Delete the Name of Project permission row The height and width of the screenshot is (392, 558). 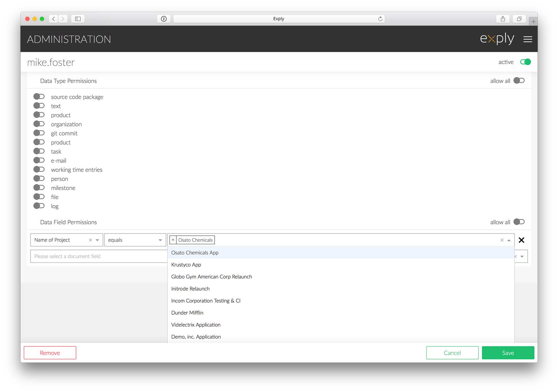[522, 240]
